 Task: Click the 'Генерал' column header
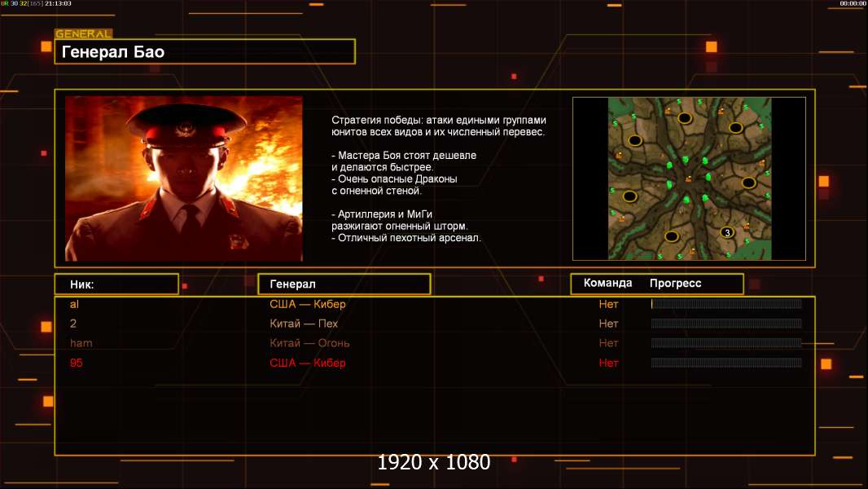pos(344,284)
